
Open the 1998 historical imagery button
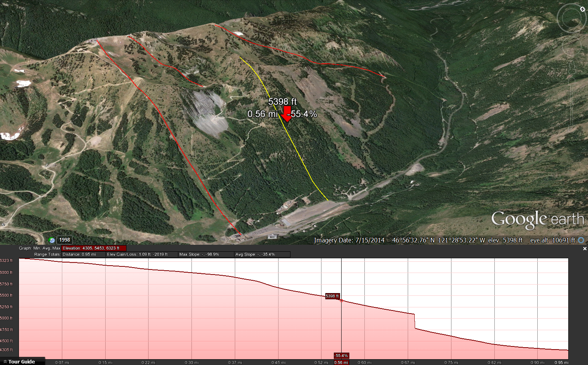click(65, 240)
